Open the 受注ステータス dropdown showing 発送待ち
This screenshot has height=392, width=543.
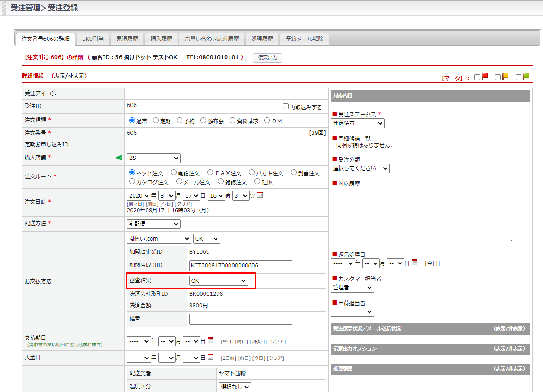tap(357, 123)
